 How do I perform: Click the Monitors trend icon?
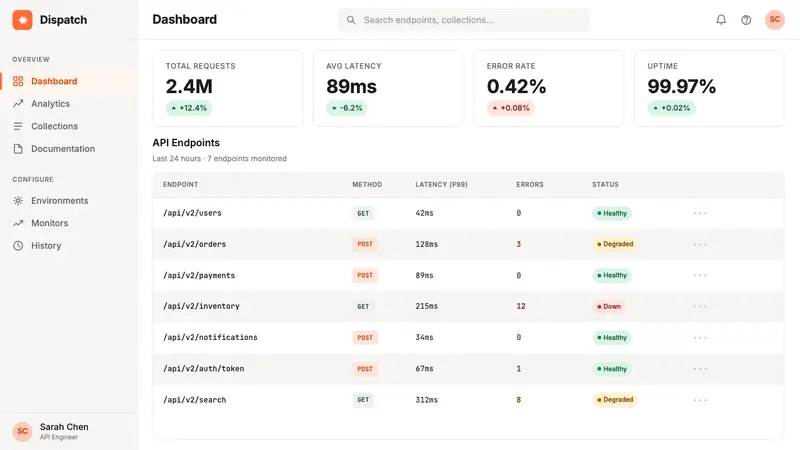pyautogui.click(x=18, y=223)
